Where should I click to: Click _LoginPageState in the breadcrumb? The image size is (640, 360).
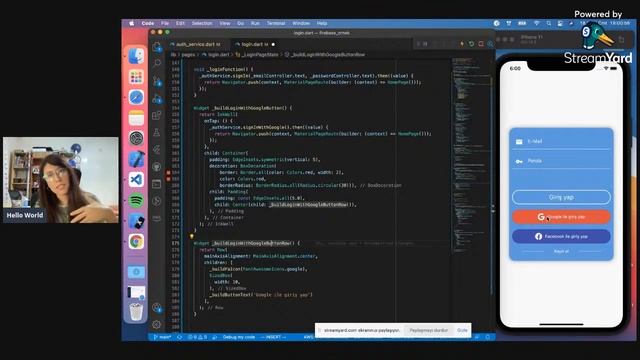pos(260,55)
